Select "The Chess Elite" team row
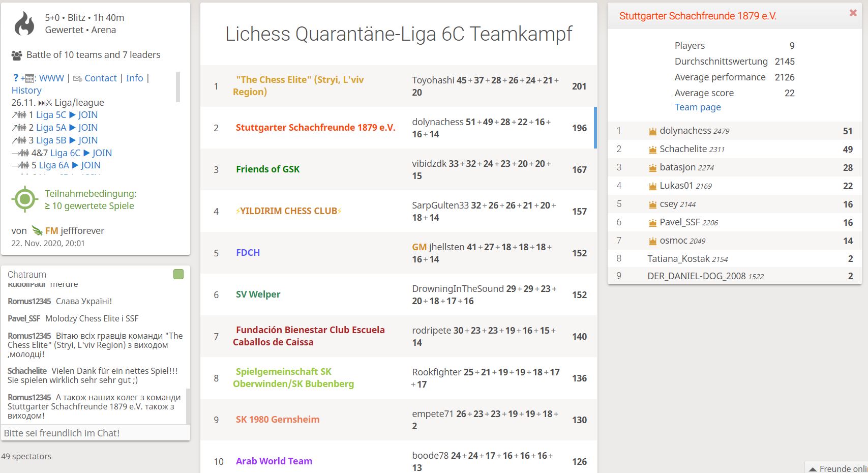This screenshot has width=868, height=473. coord(399,86)
